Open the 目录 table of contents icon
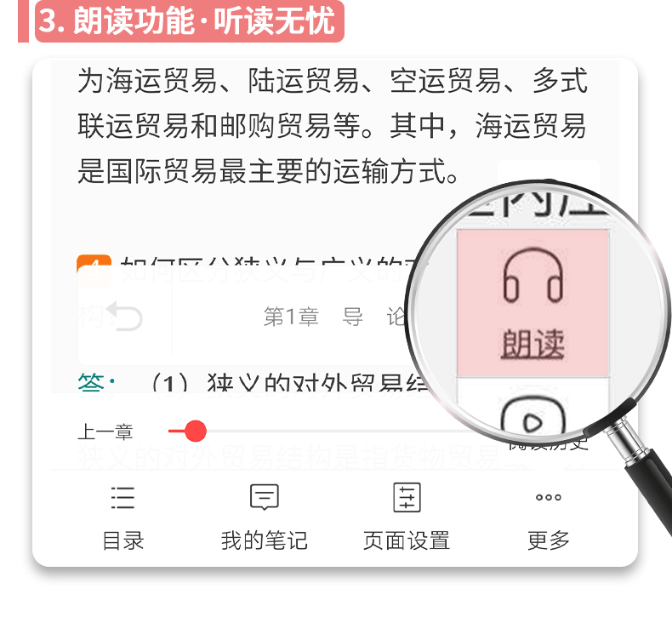 [x=123, y=497]
